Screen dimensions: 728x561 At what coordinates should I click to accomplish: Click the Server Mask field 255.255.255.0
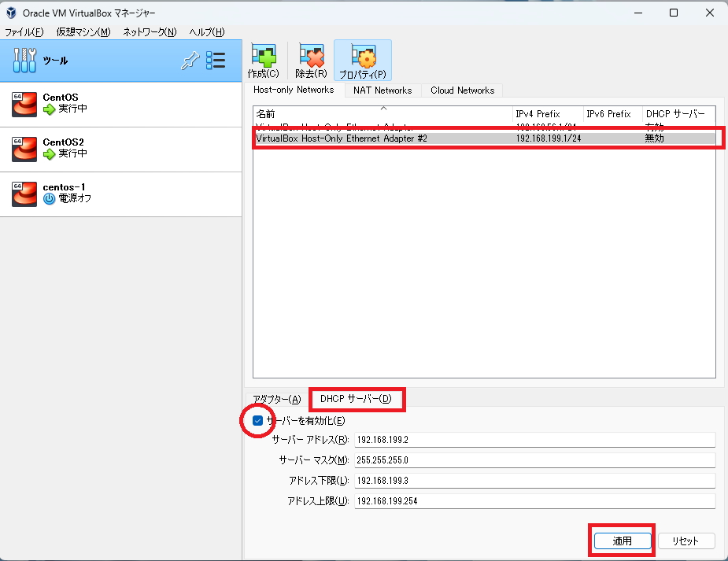tap(535, 460)
